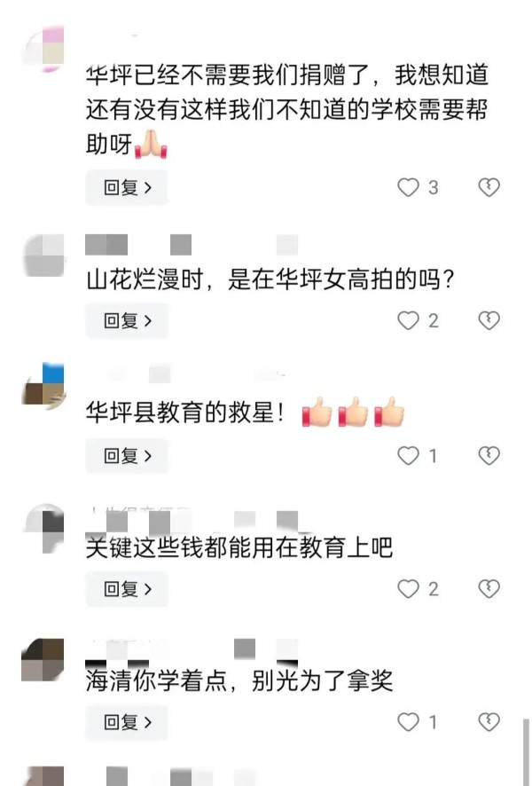Like the 华坪县教育的救星 comment
The height and width of the screenshot is (786, 532).
pyautogui.click(x=408, y=456)
